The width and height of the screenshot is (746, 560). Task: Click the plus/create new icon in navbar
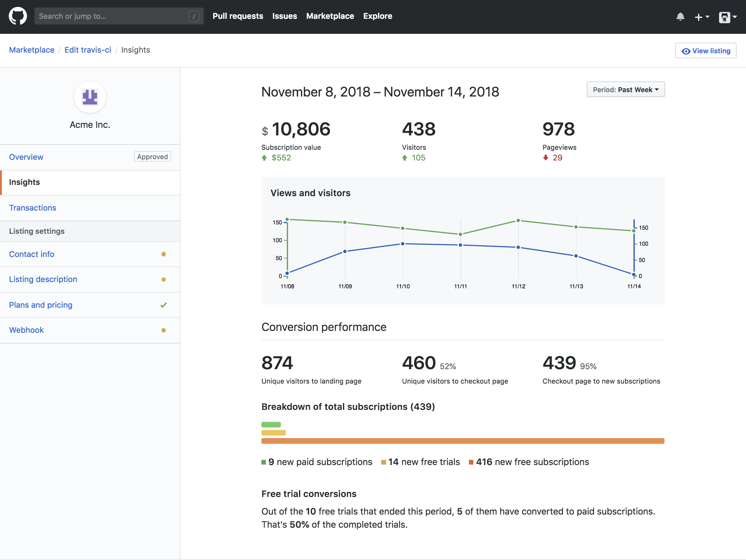pos(701,17)
